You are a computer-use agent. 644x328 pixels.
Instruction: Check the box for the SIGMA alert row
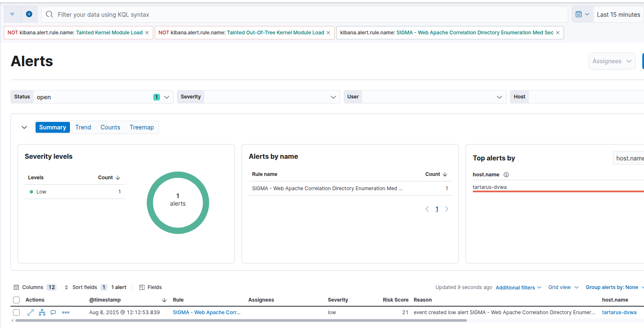pos(16,313)
